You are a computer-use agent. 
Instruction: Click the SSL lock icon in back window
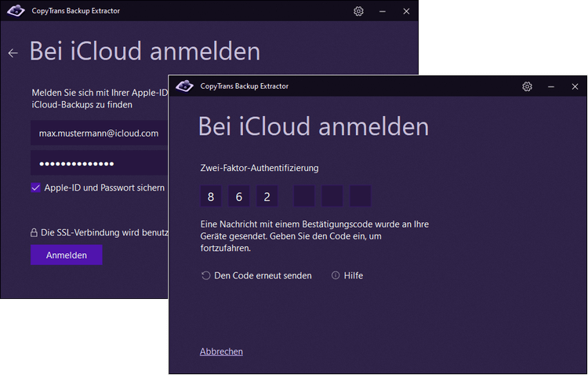click(34, 232)
